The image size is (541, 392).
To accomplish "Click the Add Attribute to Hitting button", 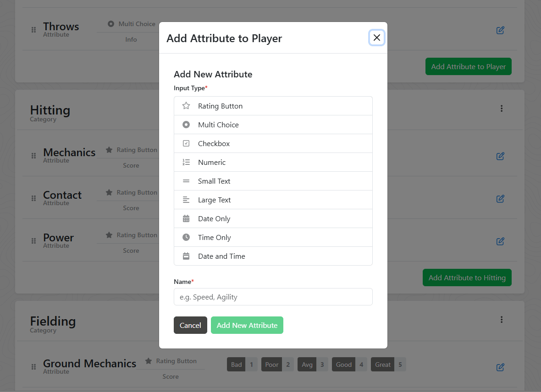I will pyautogui.click(x=467, y=278).
